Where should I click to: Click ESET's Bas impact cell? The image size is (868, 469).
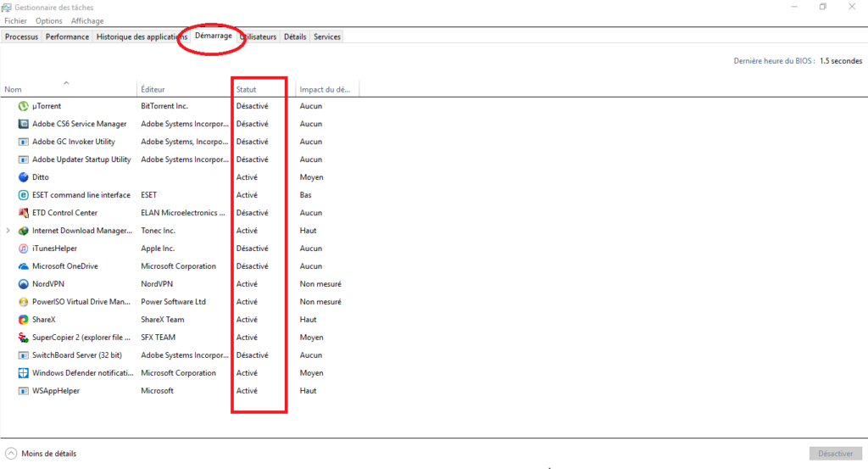pos(305,195)
